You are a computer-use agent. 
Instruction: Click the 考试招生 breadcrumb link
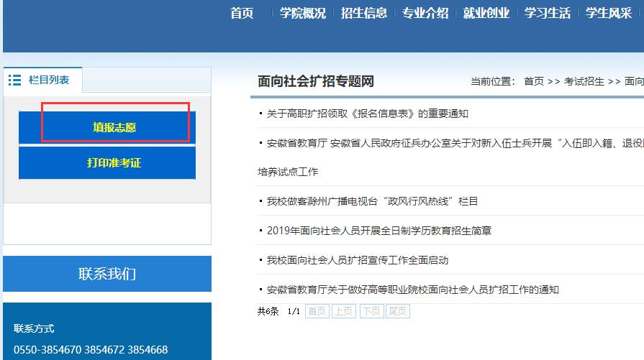(584, 82)
